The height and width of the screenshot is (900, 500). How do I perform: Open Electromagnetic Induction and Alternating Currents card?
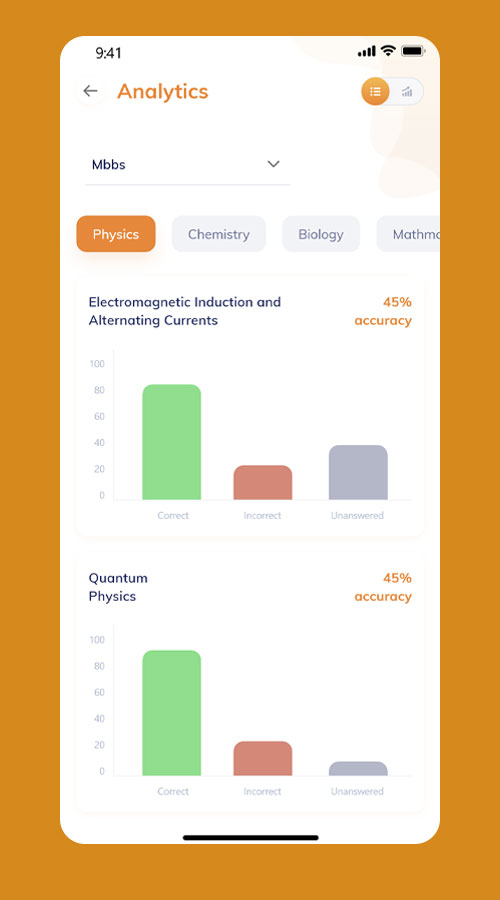(x=250, y=406)
